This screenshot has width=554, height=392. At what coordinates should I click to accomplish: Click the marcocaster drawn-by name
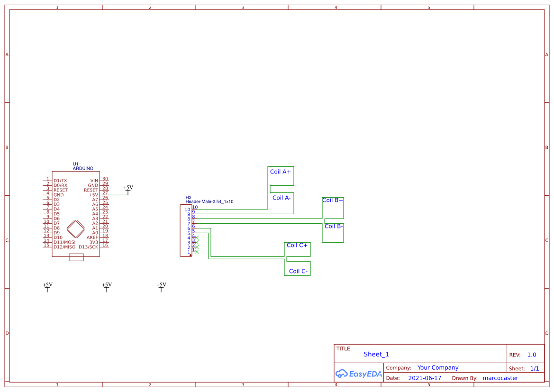click(500, 378)
